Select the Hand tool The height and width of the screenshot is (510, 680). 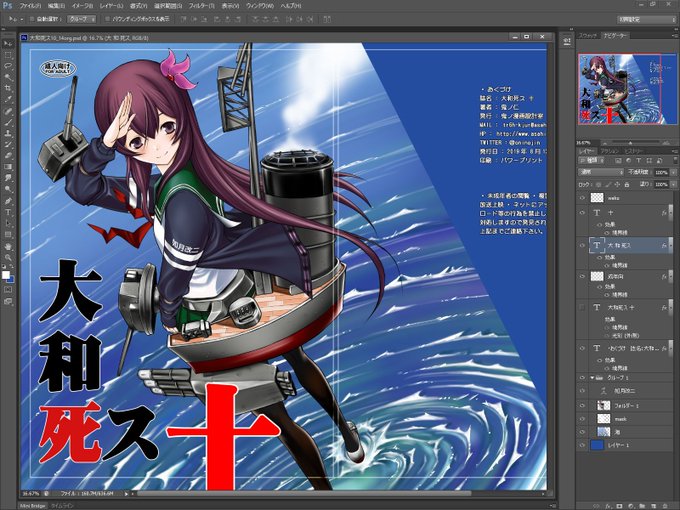(x=8, y=246)
